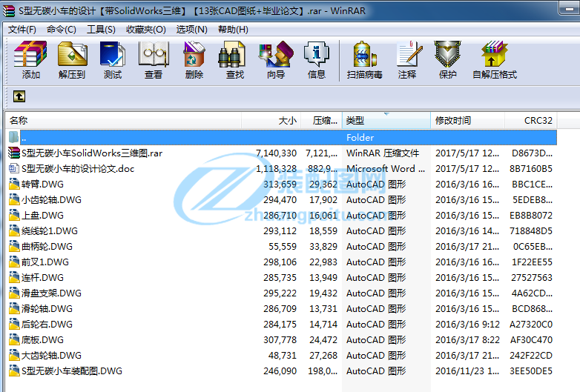Click size 55,559 of 曲柄轮.DWG

pos(283,246)
